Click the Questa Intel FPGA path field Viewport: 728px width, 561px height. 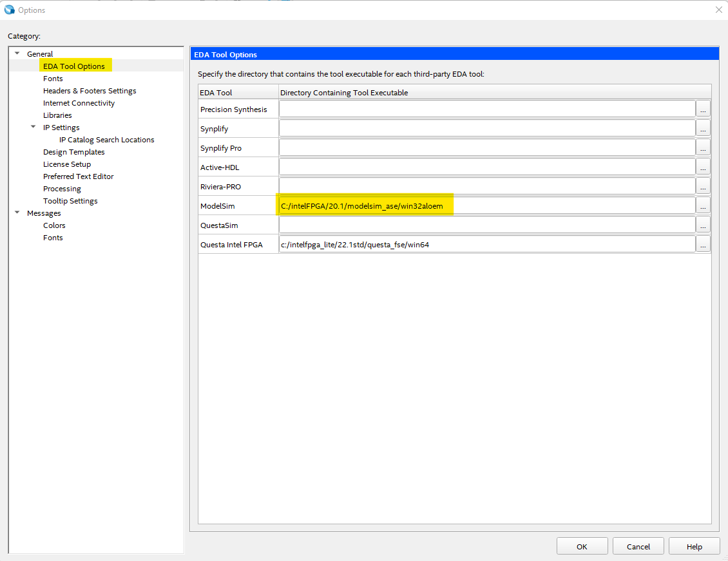487,245
